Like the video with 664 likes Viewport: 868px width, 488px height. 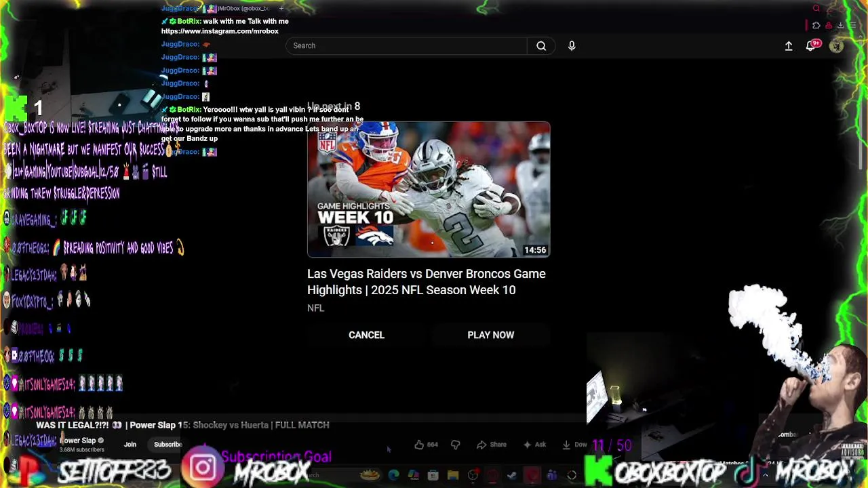(426, 445)
